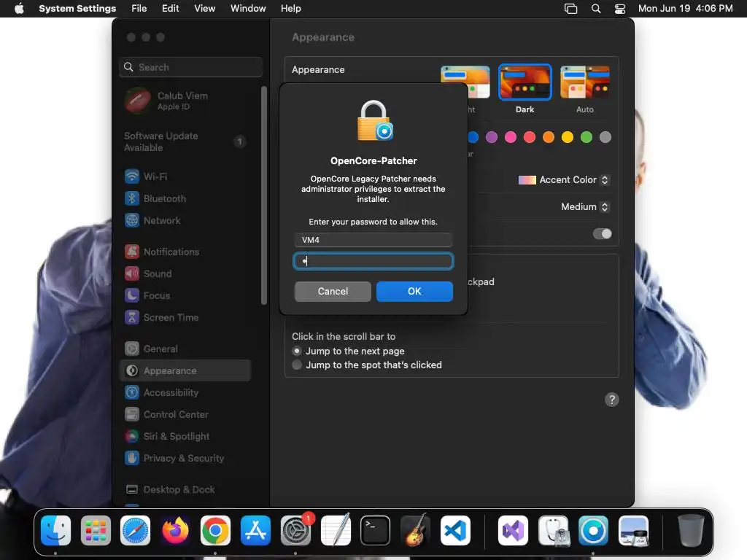
Task: Choose the red accent color
Action: [x=530, y=137]
